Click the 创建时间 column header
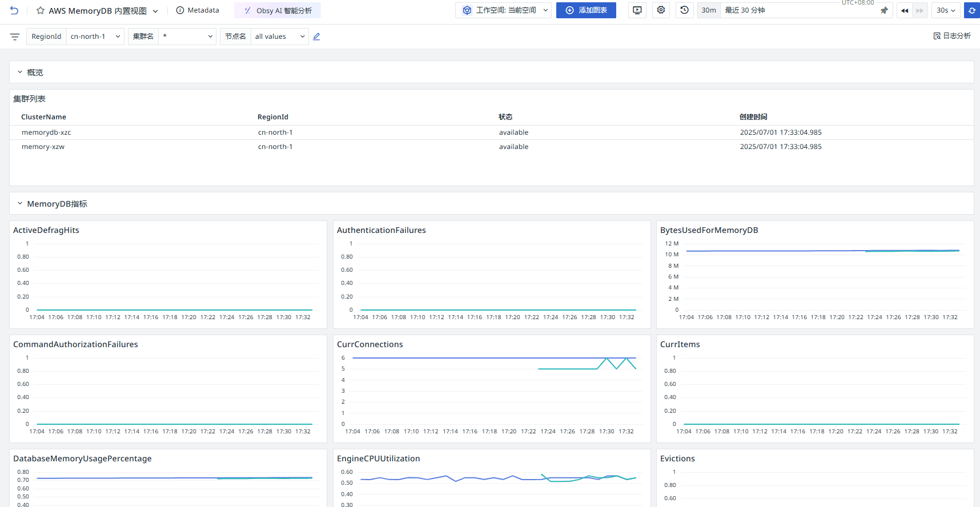The image size is (980, 507). tap(753, 117)
